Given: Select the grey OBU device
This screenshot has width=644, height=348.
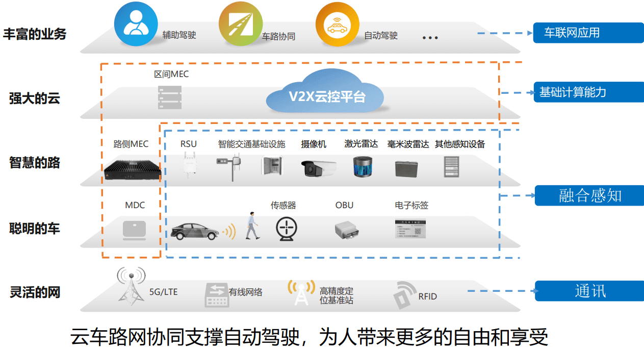Looking at the screenshot, I should (348, 231).
